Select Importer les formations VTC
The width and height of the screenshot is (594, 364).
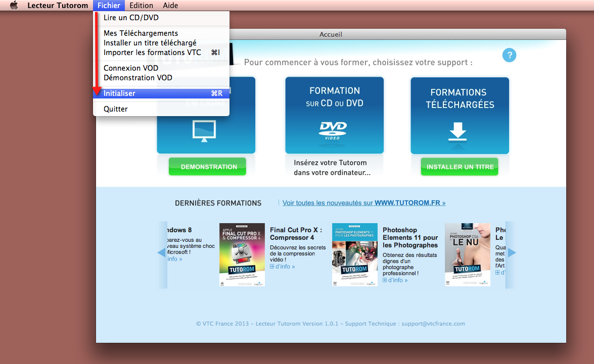pyautogui.click(x=161, y=53)
